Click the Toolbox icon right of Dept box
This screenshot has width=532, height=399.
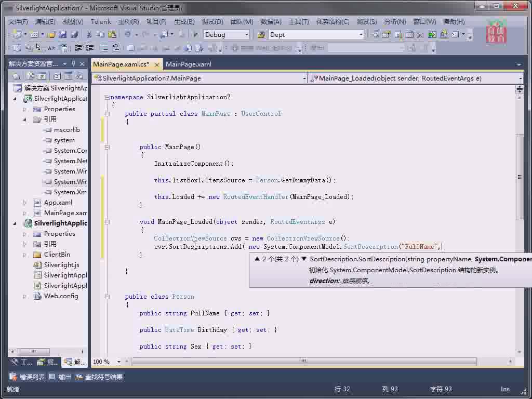pyautogui.click(x=420, y=34)
